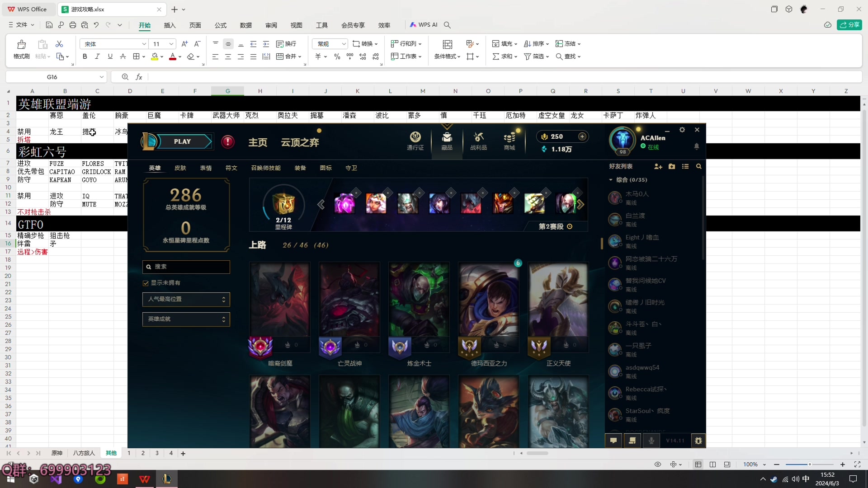This screenshot has width=868, height=488.
Task: Open the 英雄成就 filter dropdown
Action: pyautogui.click(x=186, y=319)
